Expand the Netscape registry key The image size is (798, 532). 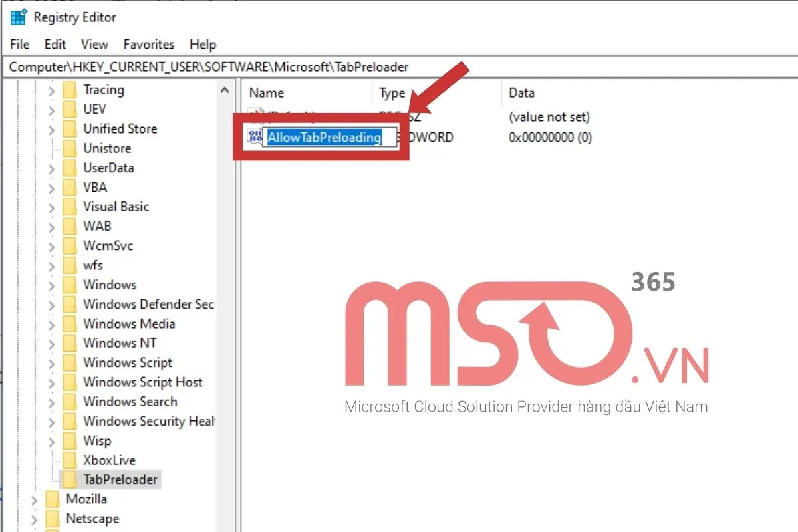tap(33, 519)
